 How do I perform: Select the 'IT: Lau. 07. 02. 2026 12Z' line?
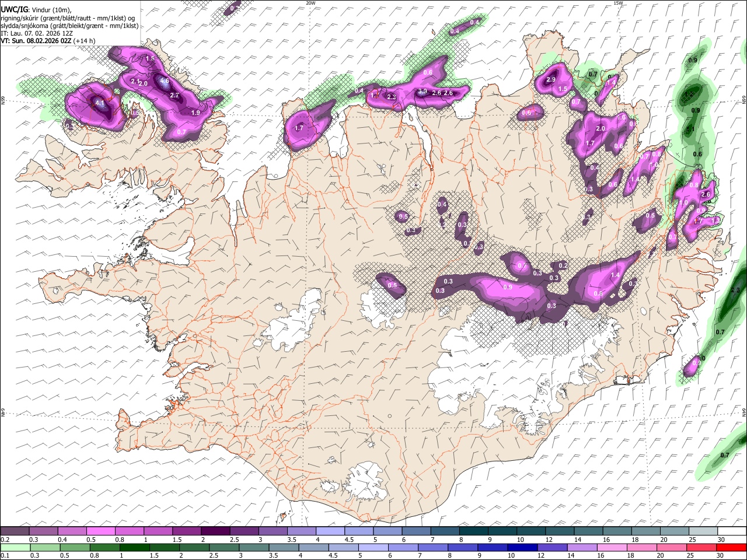(37, 33)
